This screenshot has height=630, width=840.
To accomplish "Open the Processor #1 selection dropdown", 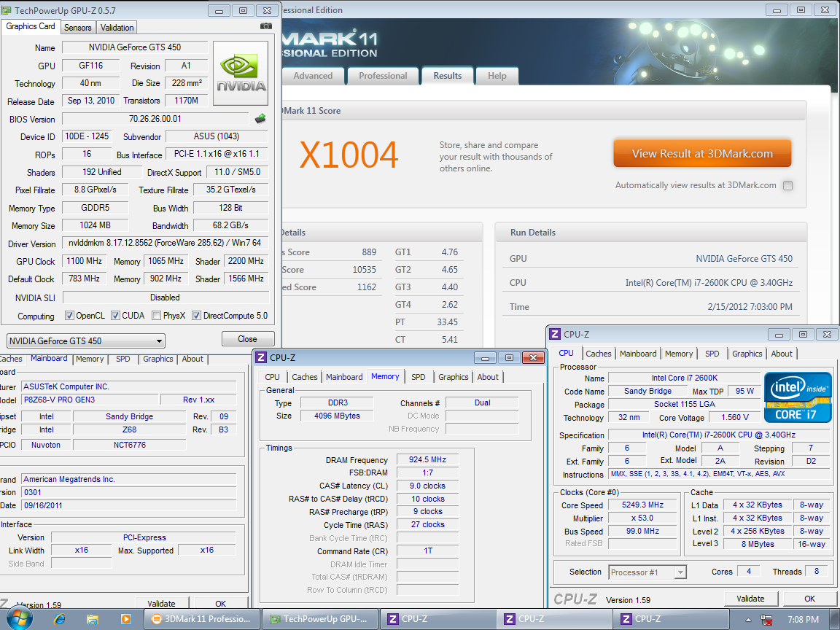I will (x=647, y=572).
